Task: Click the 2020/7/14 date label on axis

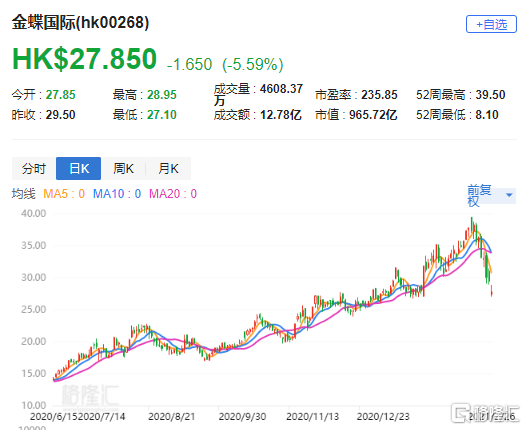Action: pos(103,417)
